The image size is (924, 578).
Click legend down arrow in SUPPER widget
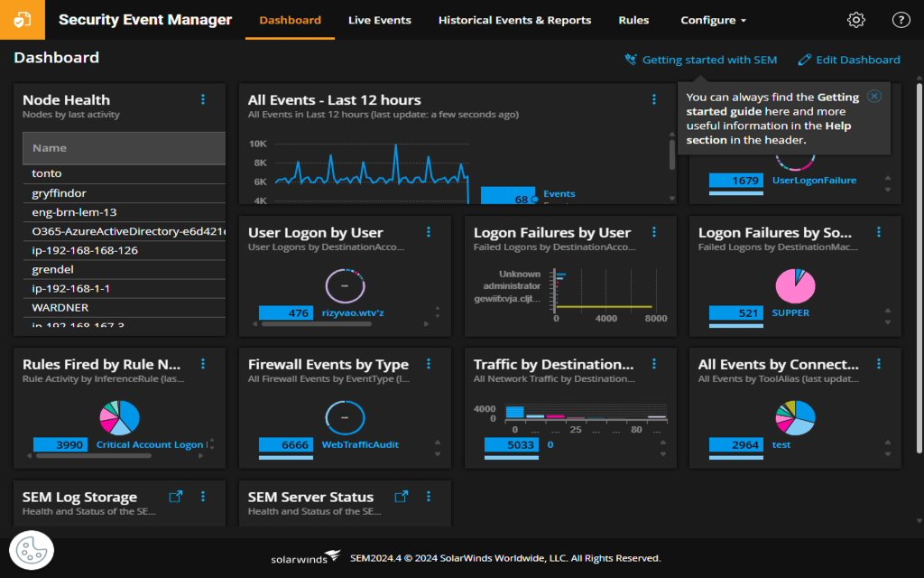coord(888,322)
